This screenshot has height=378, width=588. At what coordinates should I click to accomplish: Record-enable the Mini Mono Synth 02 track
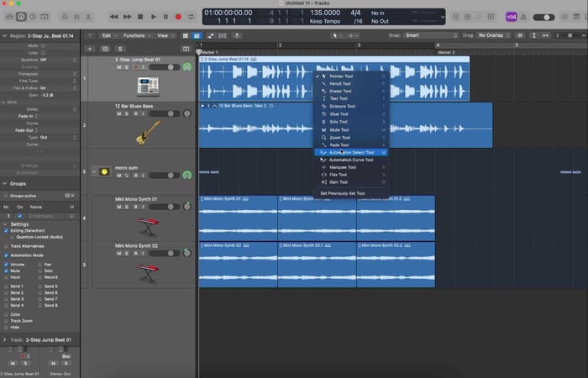(x=136, y=254)
